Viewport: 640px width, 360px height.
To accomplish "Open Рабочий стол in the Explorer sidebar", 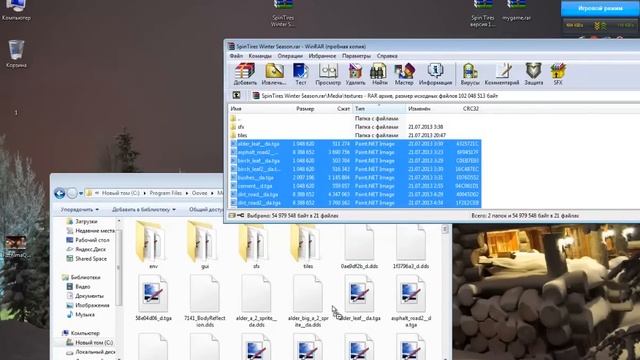I will click(x=87, y=240).
